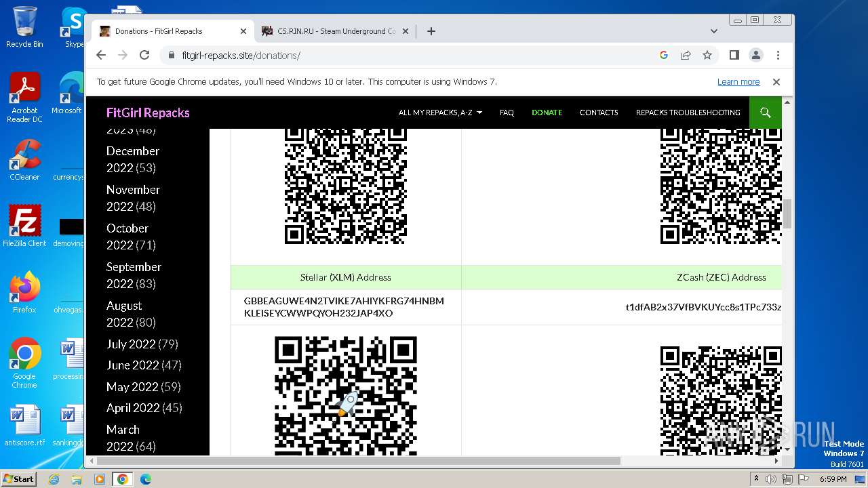Open a new tab with the plus button
Viewport: 868px width, 488px height.
(x=431, y=31)
